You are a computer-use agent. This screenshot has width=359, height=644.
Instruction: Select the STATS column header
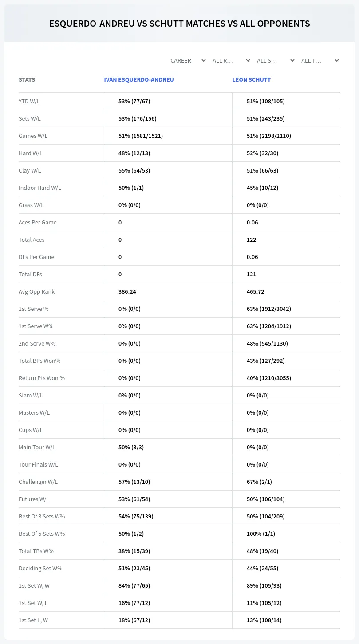[27, 80]
